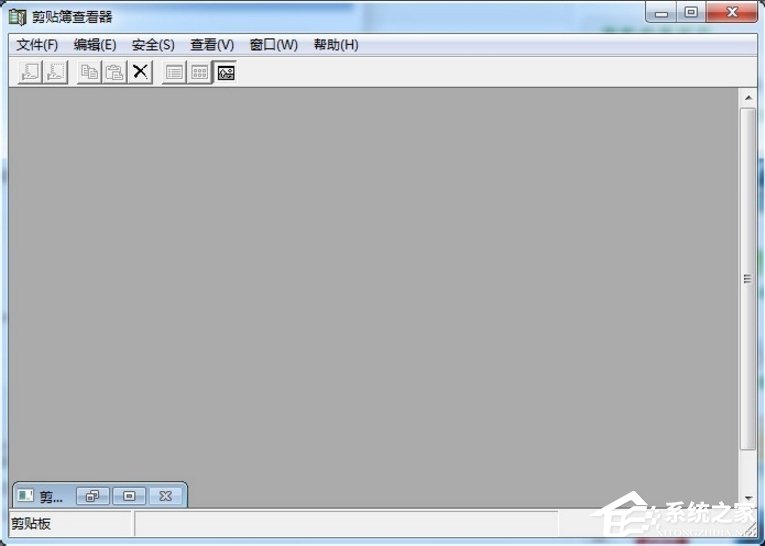Click the vertical scrollbar thumb
Screen dimensions: 765x546
(x=747, y=280)
